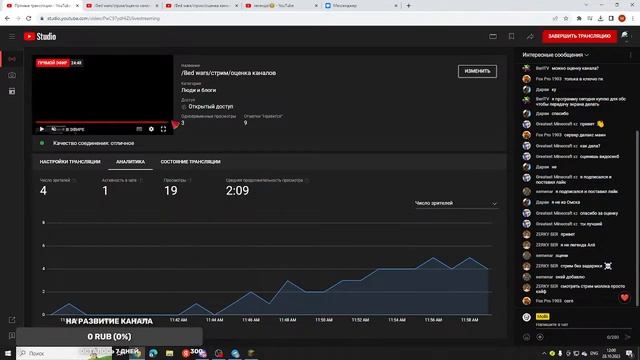This screenshot has width=640, height=360.
Task: Click the Просмотры value 19
Action: (x=171, y=191)
